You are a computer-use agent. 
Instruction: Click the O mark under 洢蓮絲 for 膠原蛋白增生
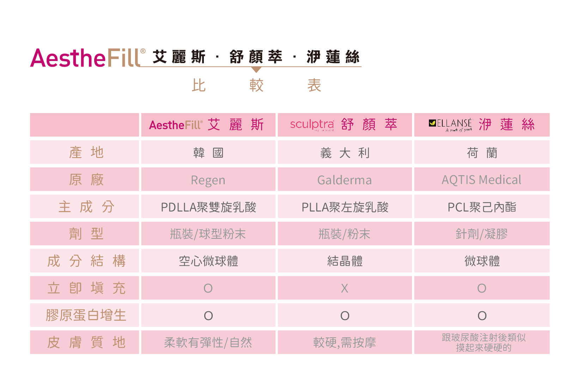(x=482, y=315)
